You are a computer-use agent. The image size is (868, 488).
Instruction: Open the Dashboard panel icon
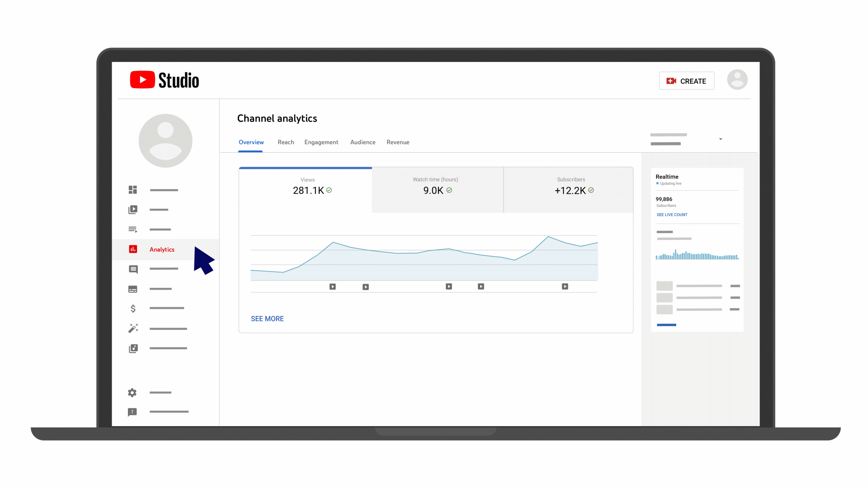(132, 189)
